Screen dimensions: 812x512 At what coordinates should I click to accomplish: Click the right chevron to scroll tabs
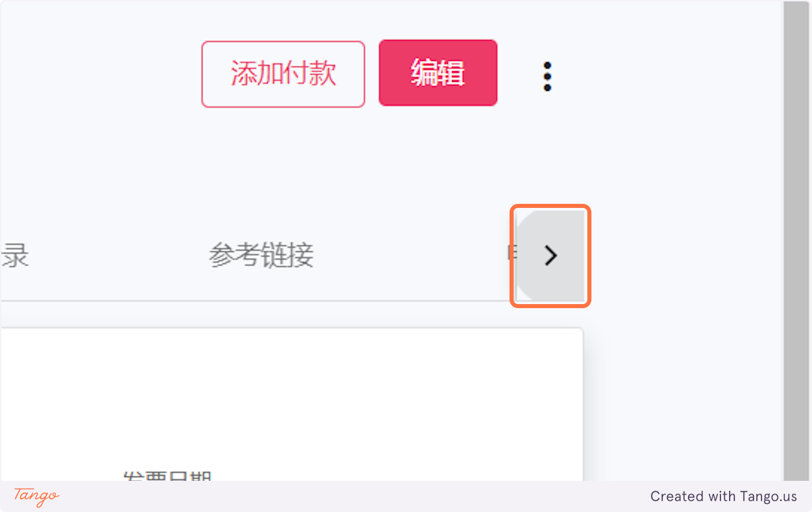point(551,255)
